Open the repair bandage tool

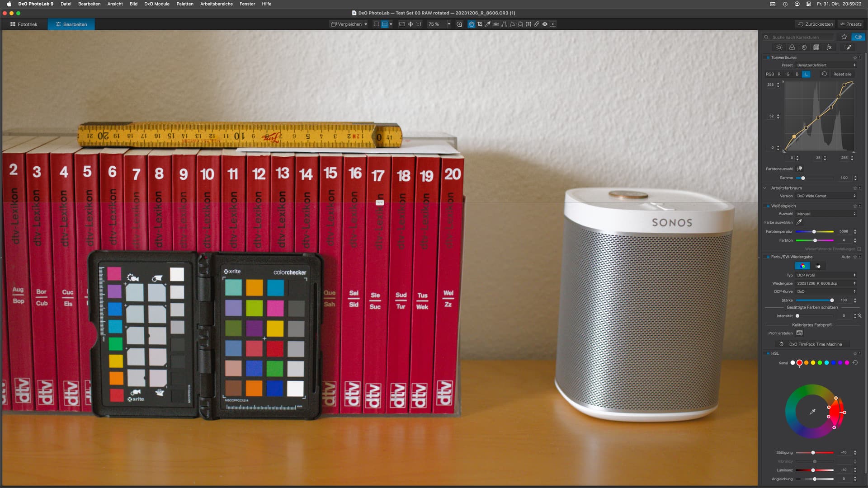click(537, 24)
